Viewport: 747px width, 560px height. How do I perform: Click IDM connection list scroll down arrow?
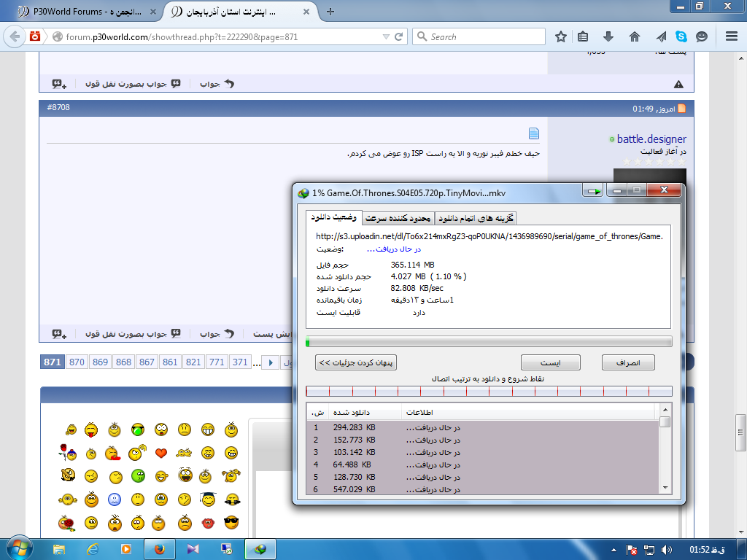tap(665, 488)
